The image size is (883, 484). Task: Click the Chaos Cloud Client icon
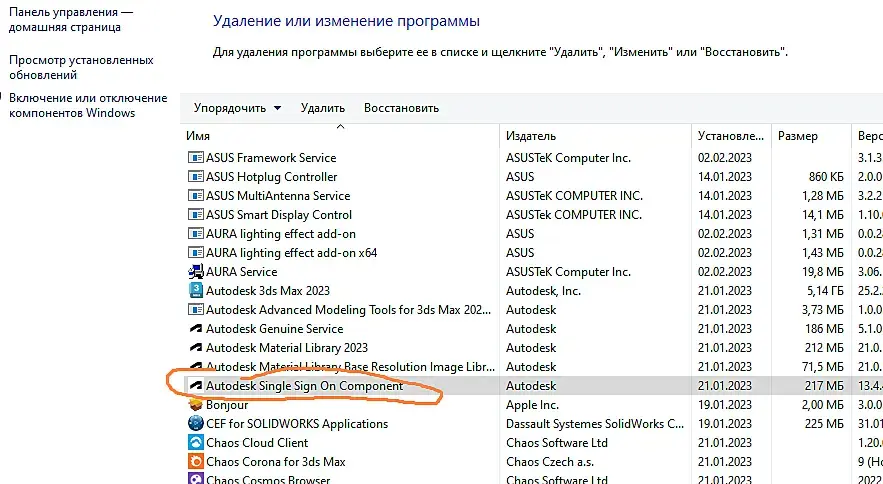click(196, 443)
